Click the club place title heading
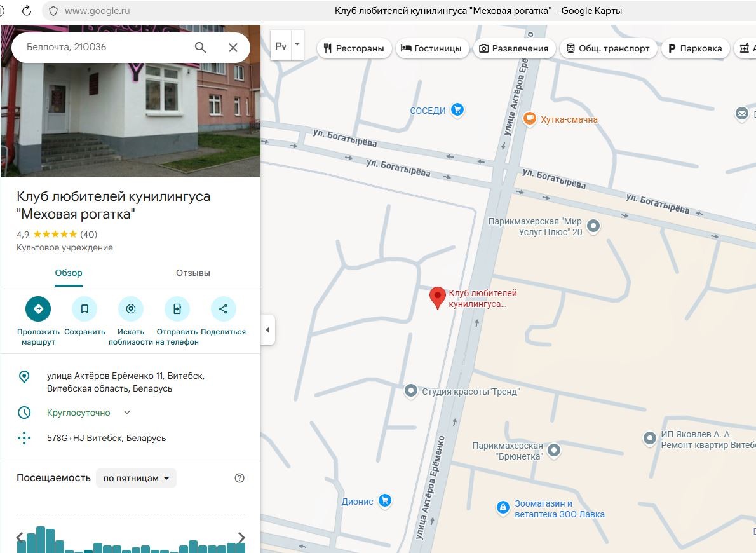Viewport: 756px width, 553px height. [113, 205]
